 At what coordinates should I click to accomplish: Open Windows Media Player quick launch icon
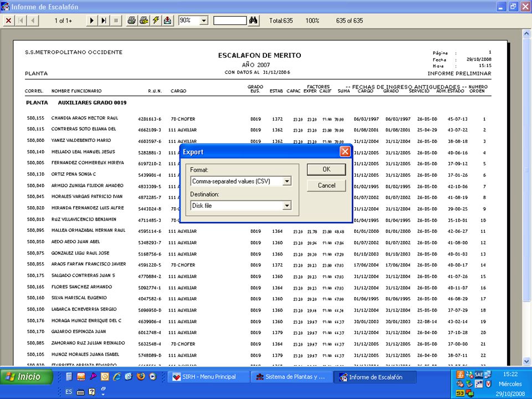(153, 377)
